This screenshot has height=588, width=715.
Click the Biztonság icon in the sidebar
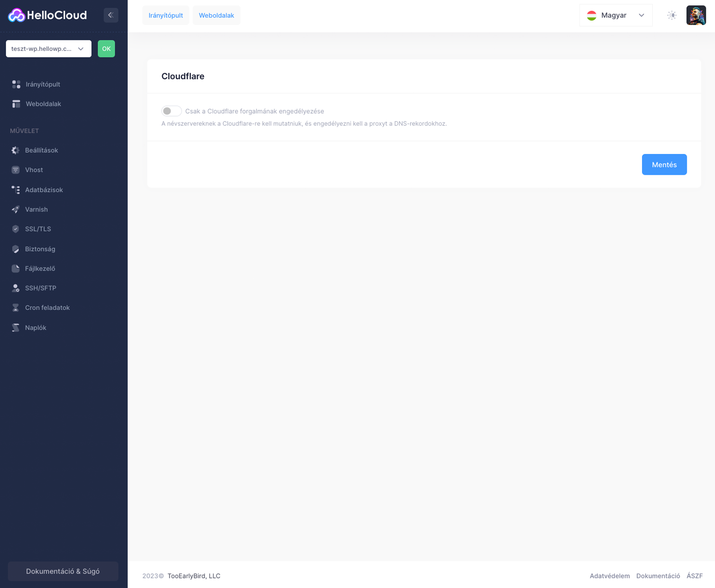pos(16,249)
